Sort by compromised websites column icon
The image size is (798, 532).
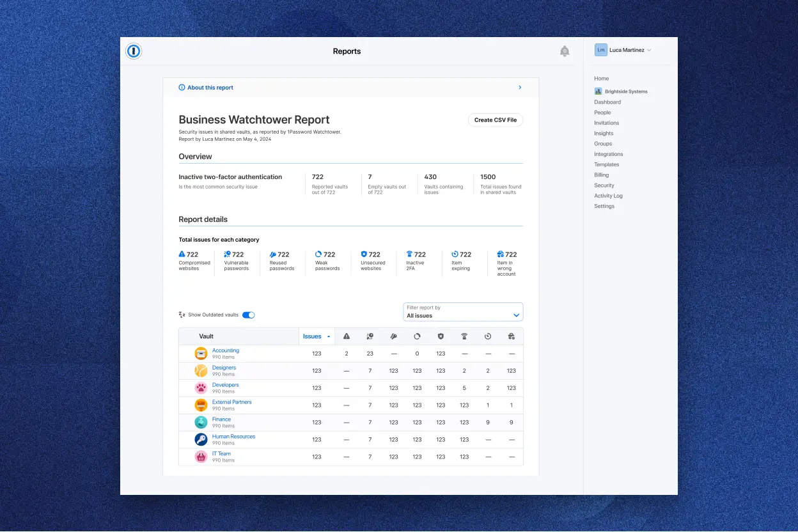tap(347, 336)
